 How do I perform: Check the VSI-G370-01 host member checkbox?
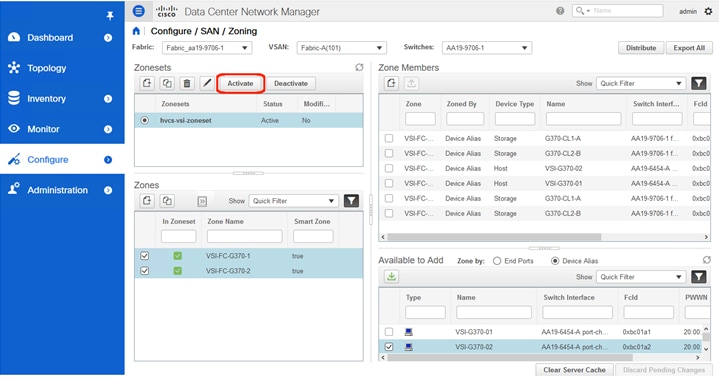(x=389, y=183)
